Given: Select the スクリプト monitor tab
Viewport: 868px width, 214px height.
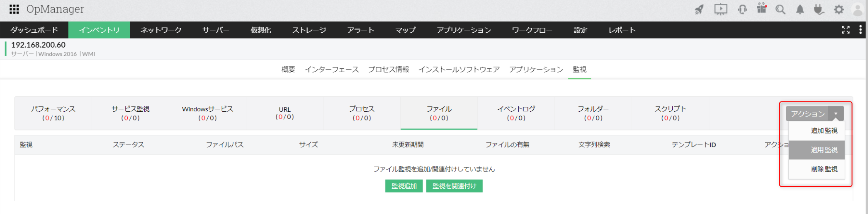Looking at the screenshot, I should (670, 113).
